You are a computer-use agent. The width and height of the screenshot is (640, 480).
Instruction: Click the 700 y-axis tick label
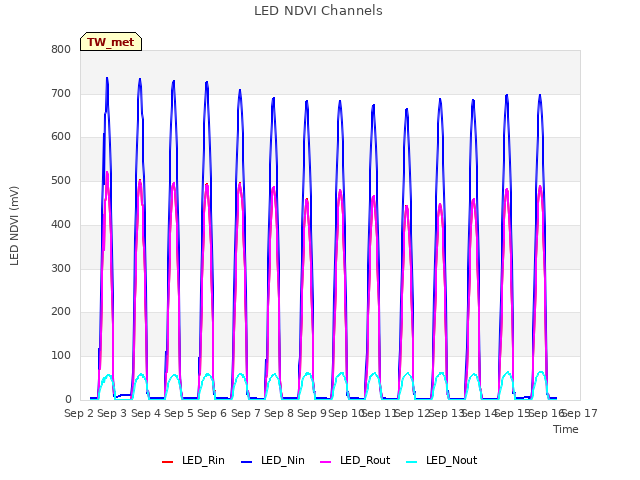tap(61, 93)
